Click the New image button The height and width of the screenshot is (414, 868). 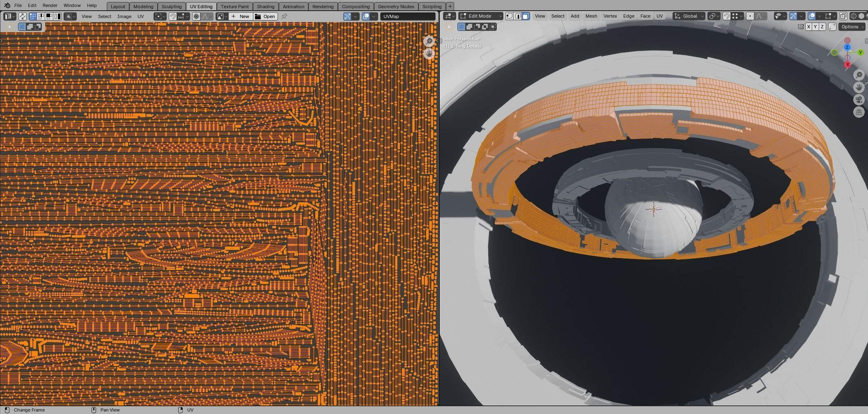click(x=241, y=16)
